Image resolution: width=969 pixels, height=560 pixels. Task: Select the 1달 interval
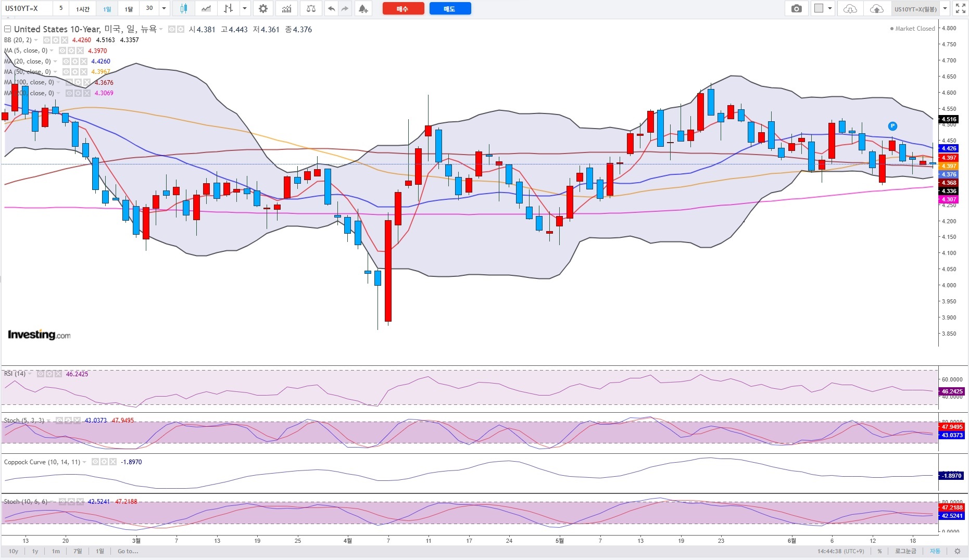(x=129, y=8)
